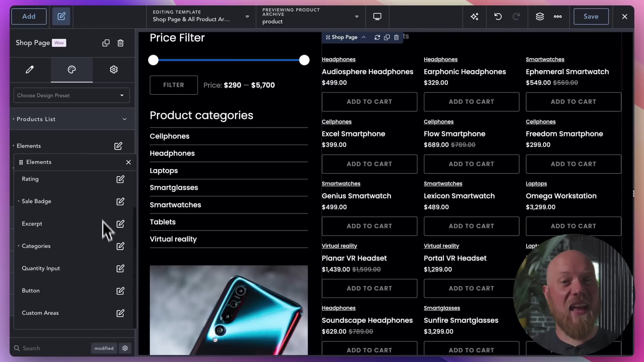Open search settings gear next to modified
Screen dimensions: 644x362
[125, 348]
